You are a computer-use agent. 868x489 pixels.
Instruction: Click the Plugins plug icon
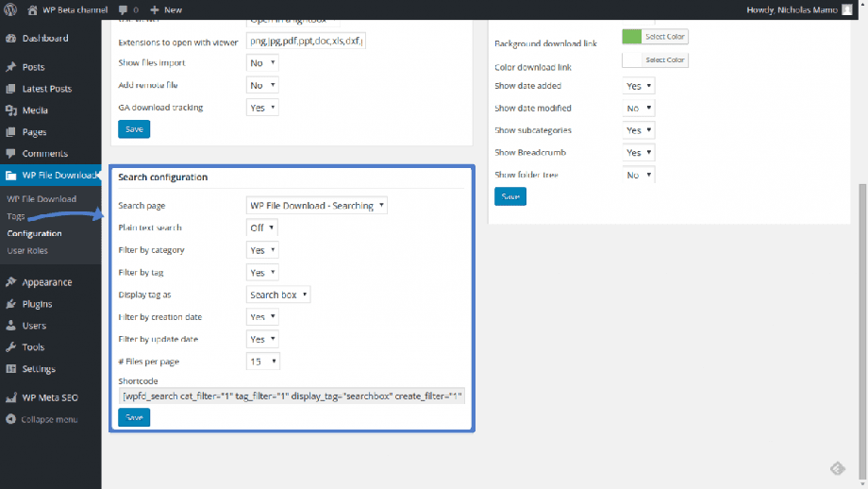10,303
